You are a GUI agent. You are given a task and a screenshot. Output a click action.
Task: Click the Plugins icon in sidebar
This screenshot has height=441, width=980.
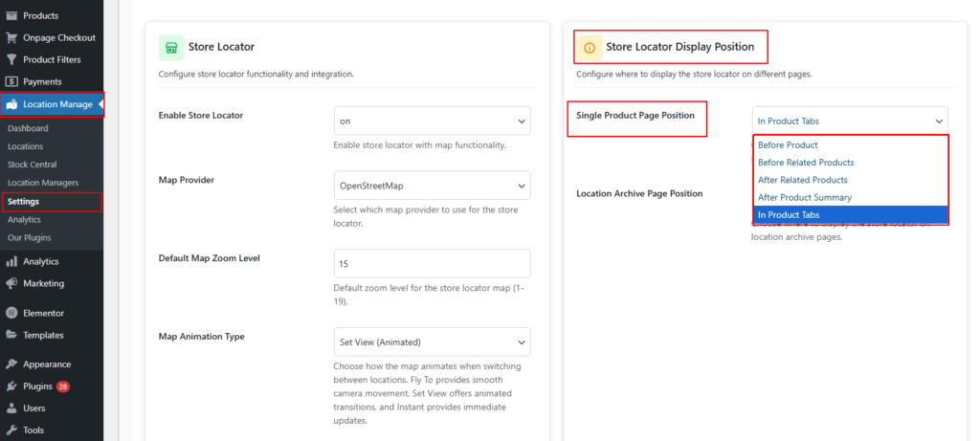tap(11, 386)
